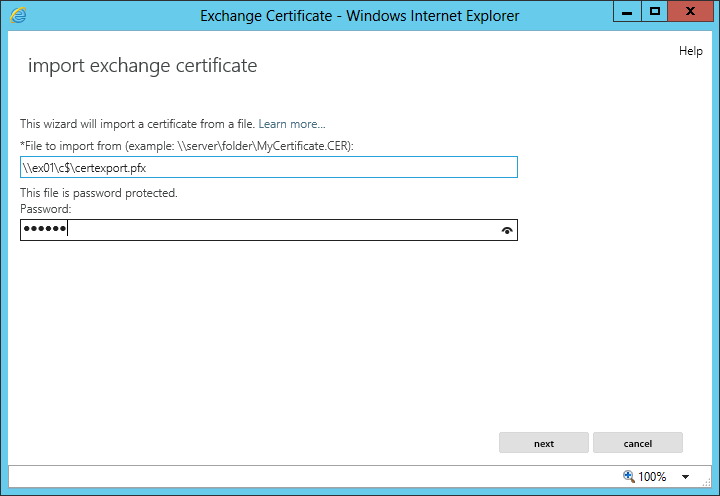720x496 pixels.
Task: Click the window resize grip corner
Action: [x=707, y=482]
